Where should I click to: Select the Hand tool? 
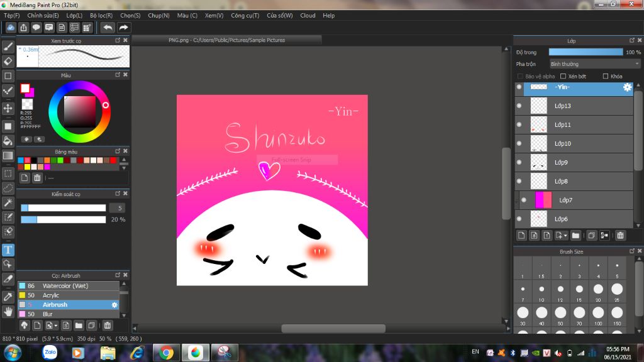coord(8,312)
